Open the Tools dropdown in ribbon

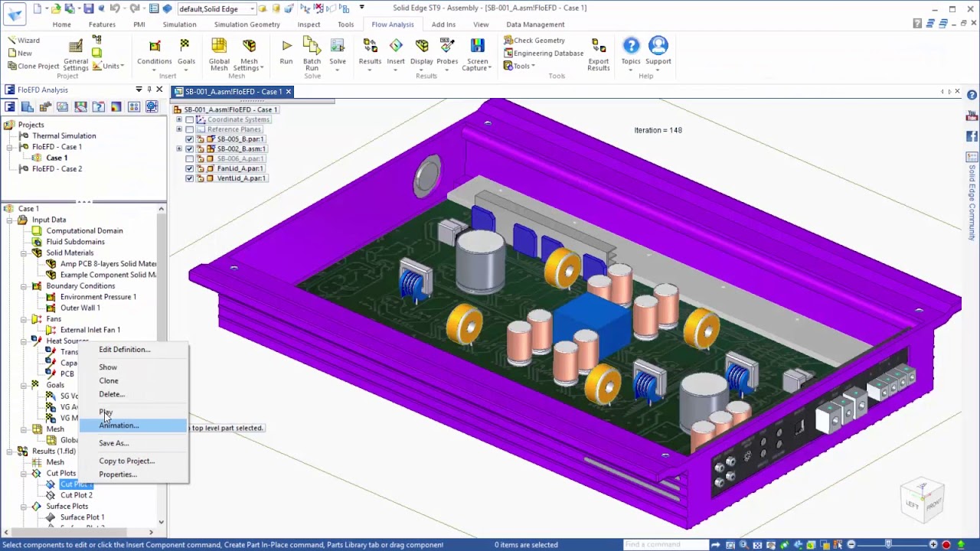519,66
